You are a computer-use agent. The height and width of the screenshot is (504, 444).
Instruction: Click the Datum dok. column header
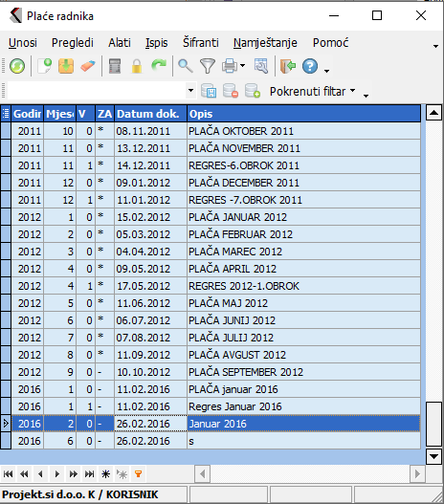(150, 114)
